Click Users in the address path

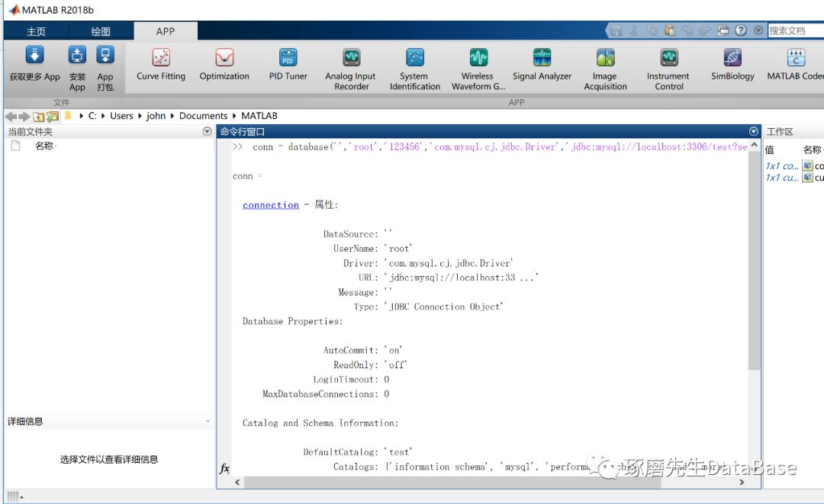click(121, 115)
